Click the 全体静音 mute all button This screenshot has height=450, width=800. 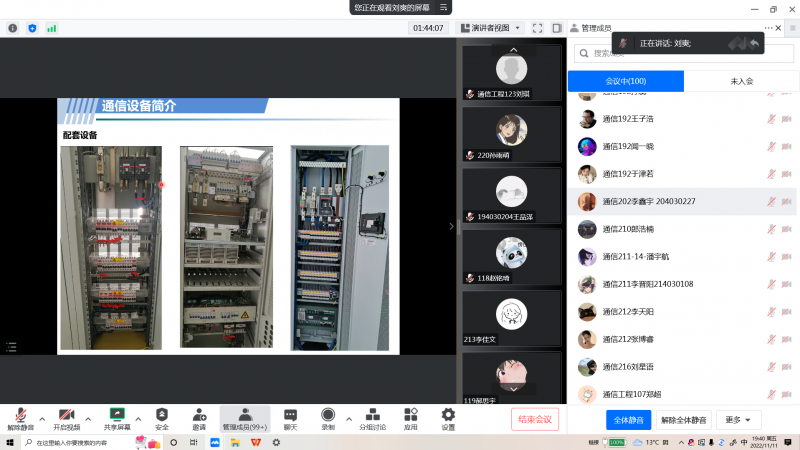click(x=629, y=419)
